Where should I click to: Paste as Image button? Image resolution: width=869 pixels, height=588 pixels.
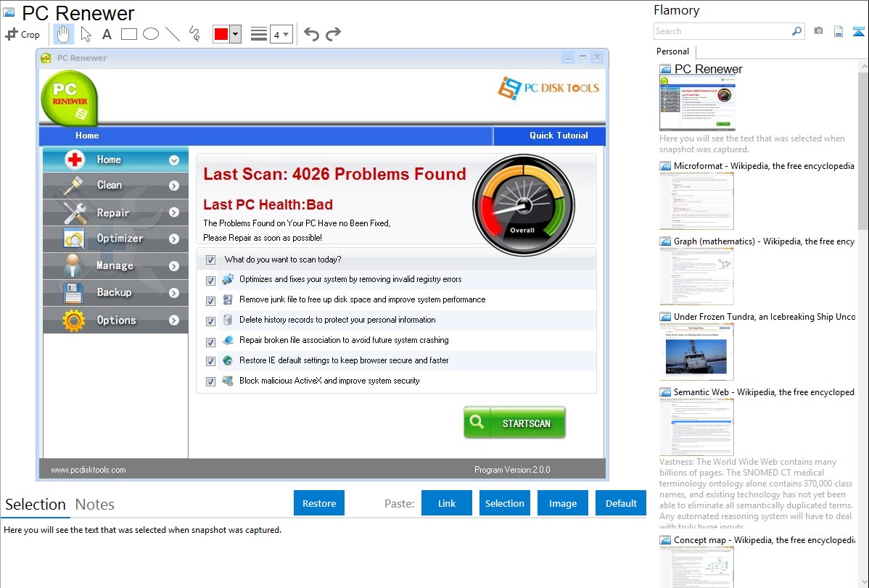[563, 502]
